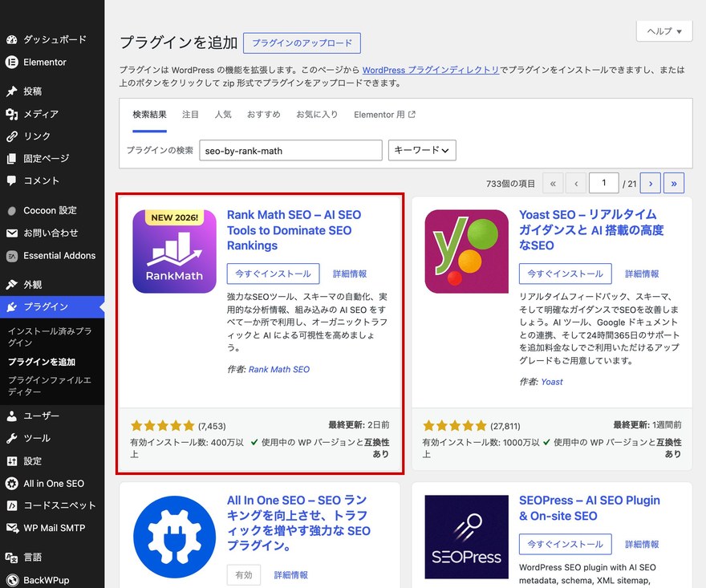The height and width of the screenshot is (588, 706).
Task: Open プラグインファイルエディター submenu item
Action: click(50, 386)
